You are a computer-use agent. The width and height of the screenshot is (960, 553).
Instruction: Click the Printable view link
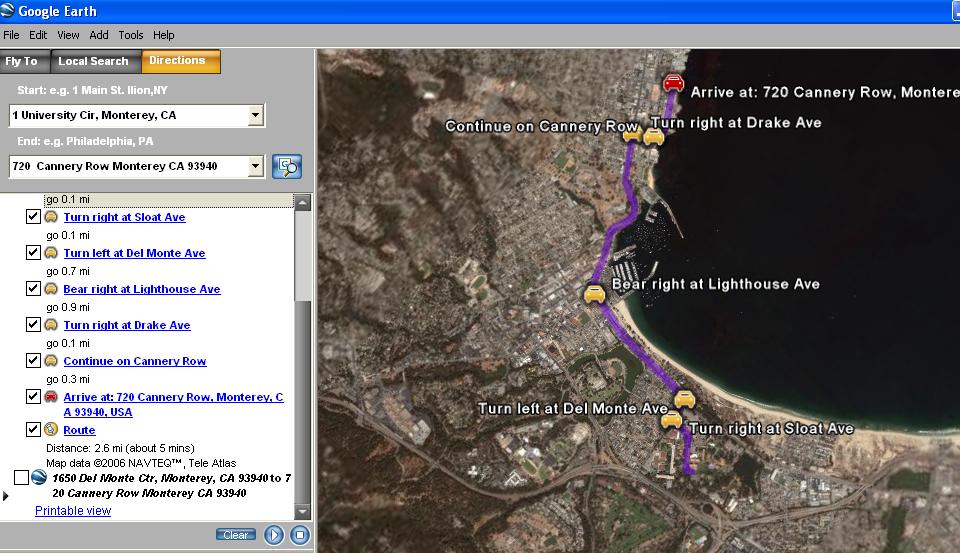(73, 511)
